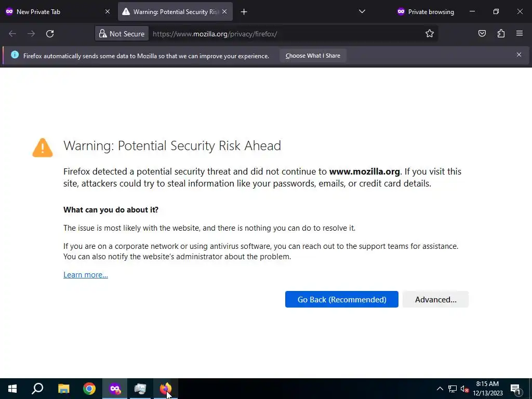Open the Not Secure site information panel
Viewport: 532px width, 399px height.
tap(122, 34)
